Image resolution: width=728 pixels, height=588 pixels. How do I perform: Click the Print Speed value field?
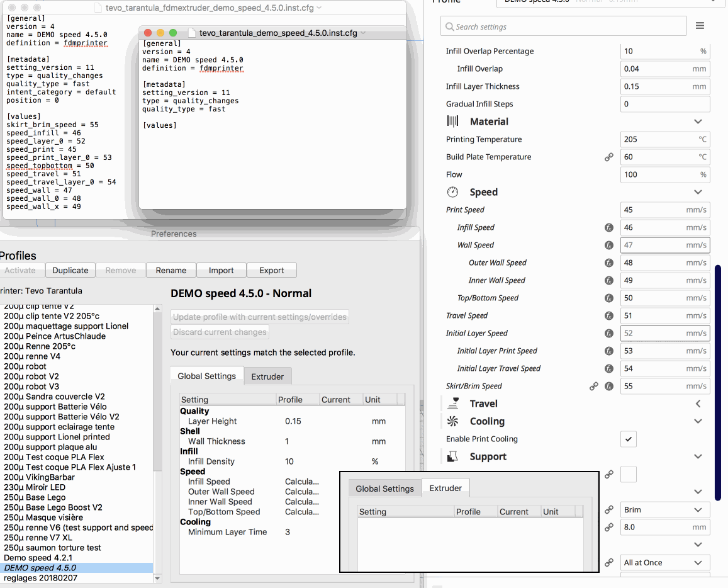665,210
